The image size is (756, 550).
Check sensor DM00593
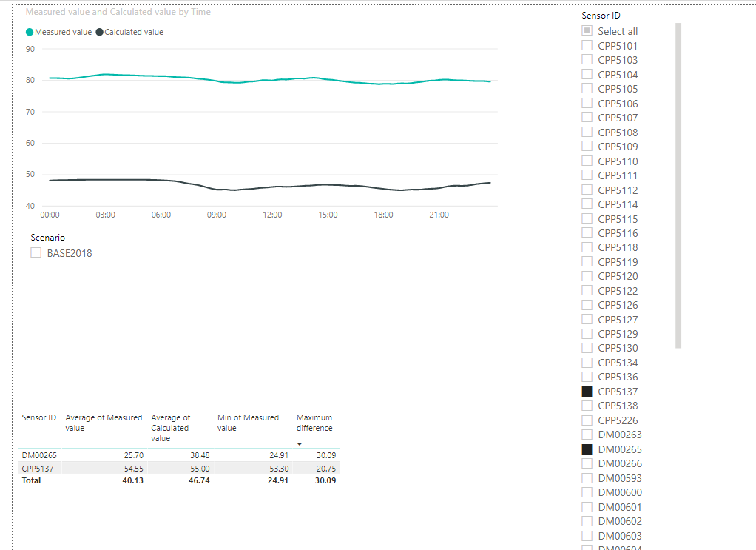coord(587,478)
